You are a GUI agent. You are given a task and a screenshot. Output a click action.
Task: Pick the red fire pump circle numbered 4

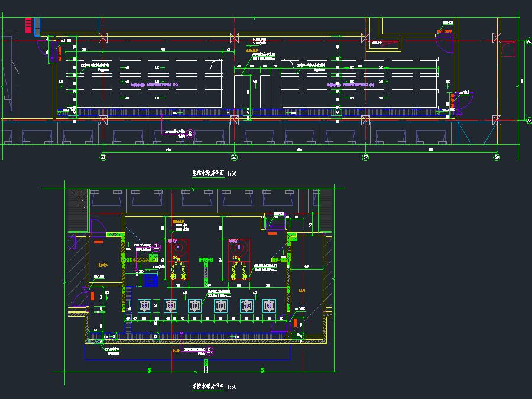(179, 247)
